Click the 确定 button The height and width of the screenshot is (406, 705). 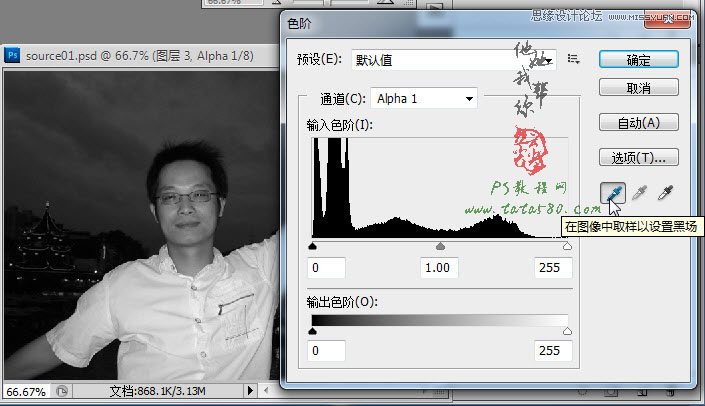click(x=638, y=60)
